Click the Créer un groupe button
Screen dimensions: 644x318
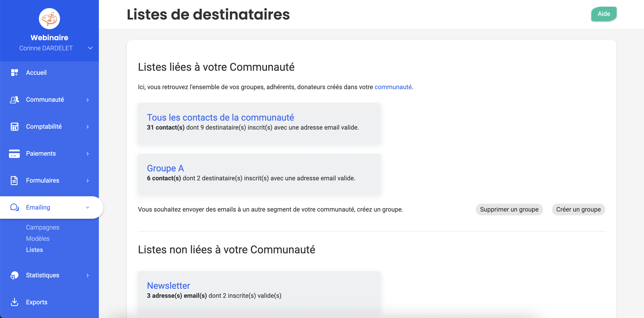pyautogui.click(x=578, y=209)
